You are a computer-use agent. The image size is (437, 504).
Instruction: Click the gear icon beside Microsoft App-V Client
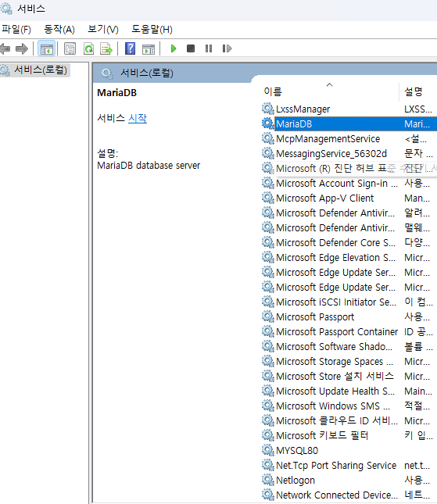coord(267,198)
